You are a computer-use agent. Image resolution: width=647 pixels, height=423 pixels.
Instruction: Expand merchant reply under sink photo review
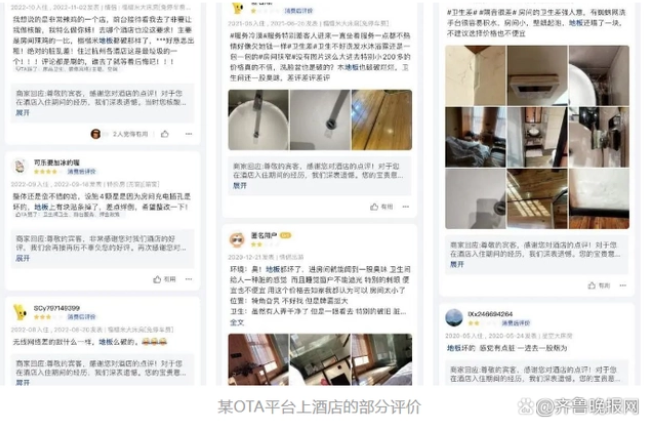[x=240, y=186]
